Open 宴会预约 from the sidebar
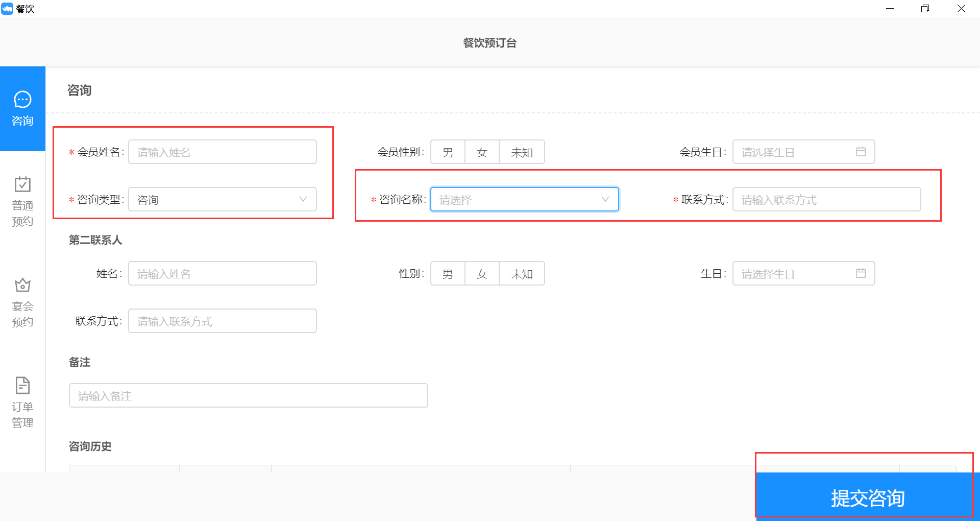 tap(22, 302)
